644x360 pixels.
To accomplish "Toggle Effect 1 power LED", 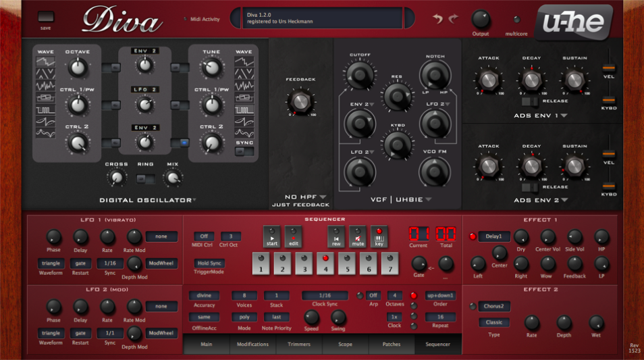I will click(473, 236).
